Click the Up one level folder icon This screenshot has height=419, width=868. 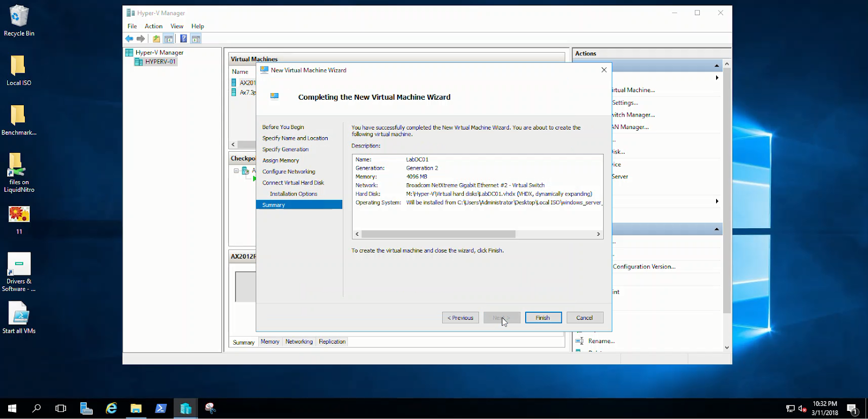point(156,38)
